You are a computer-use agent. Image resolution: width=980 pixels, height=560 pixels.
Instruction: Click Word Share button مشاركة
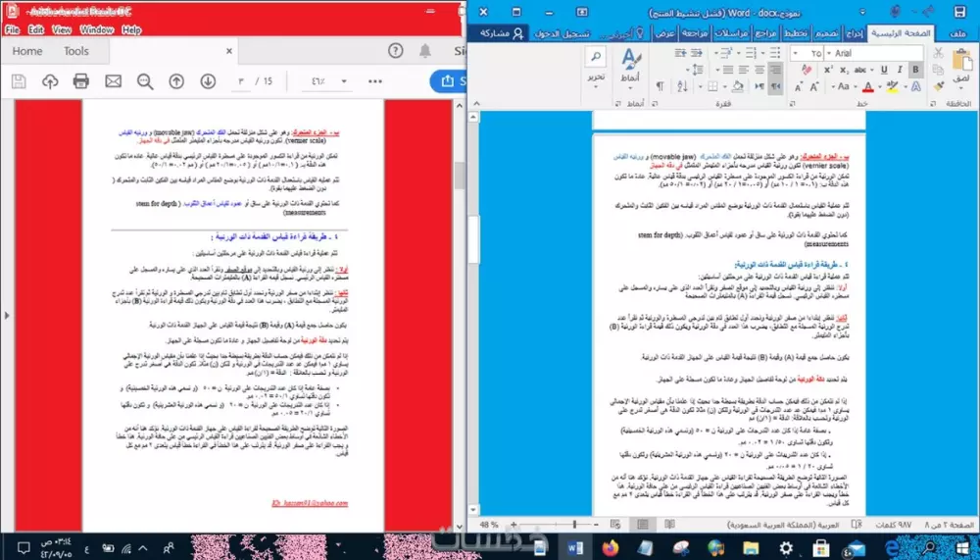[x=501, y=33]
